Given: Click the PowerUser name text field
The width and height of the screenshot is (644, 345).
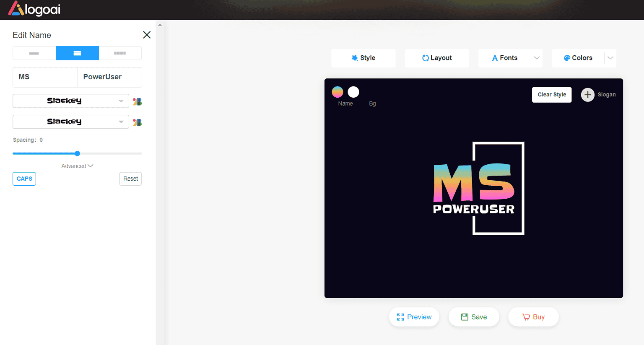Looking at the screenshot, I should [x=109, y=77].
